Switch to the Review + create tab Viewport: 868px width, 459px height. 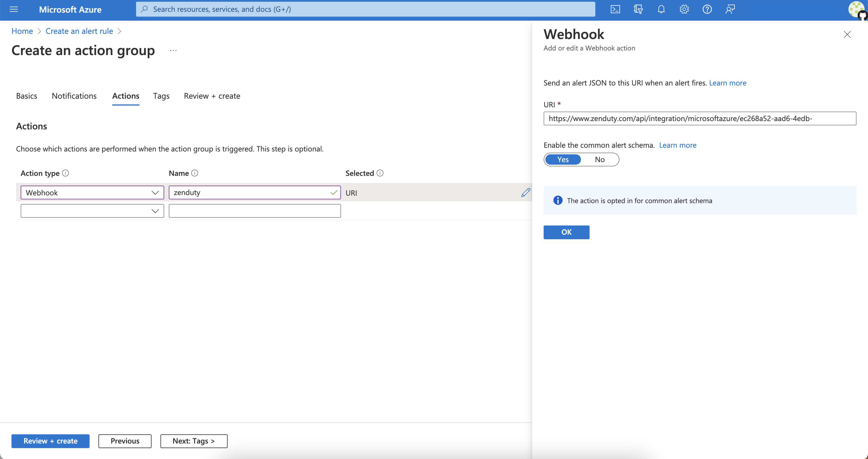click(x=212, y=96)
